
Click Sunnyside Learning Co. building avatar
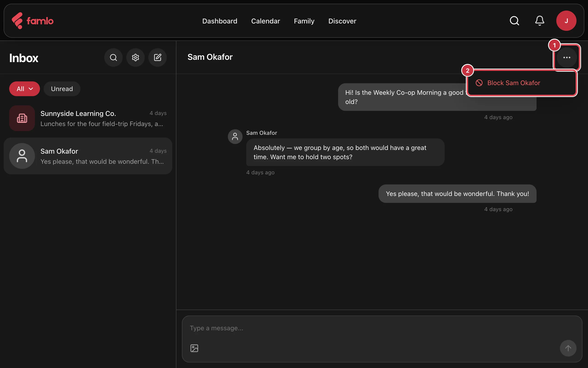point(22,118)
